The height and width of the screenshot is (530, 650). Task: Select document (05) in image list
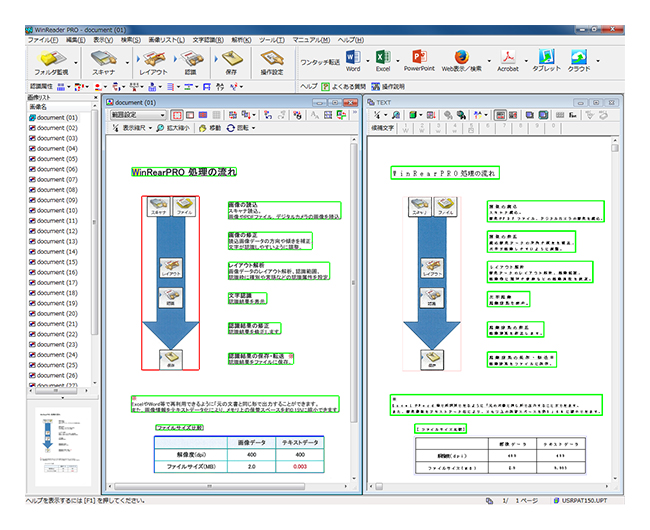53,159
